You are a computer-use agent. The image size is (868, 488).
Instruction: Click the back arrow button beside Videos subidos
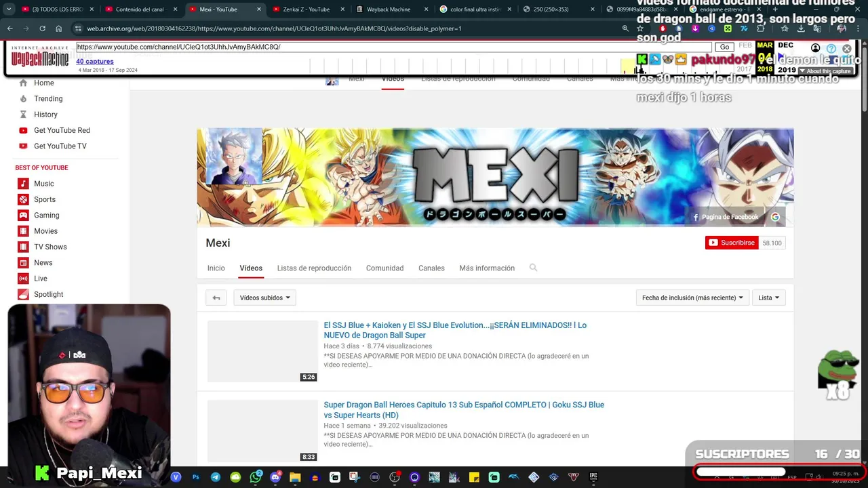point(216,298)
